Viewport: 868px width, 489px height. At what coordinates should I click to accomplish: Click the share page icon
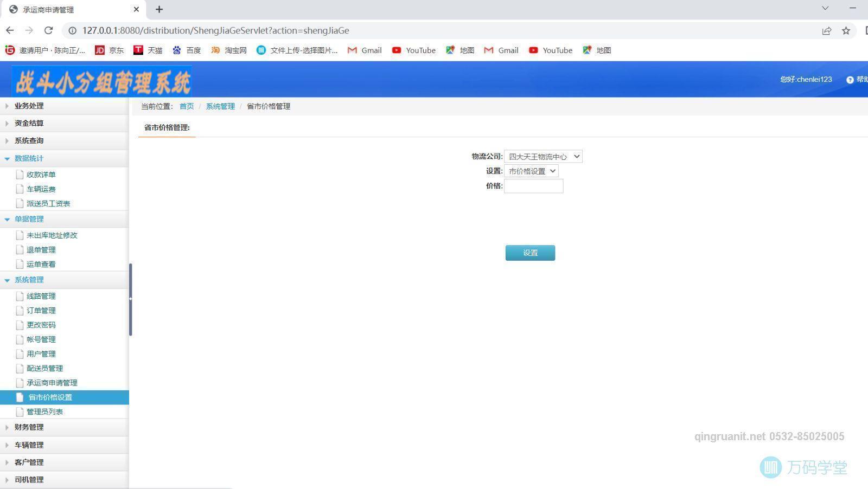point(827,31)
